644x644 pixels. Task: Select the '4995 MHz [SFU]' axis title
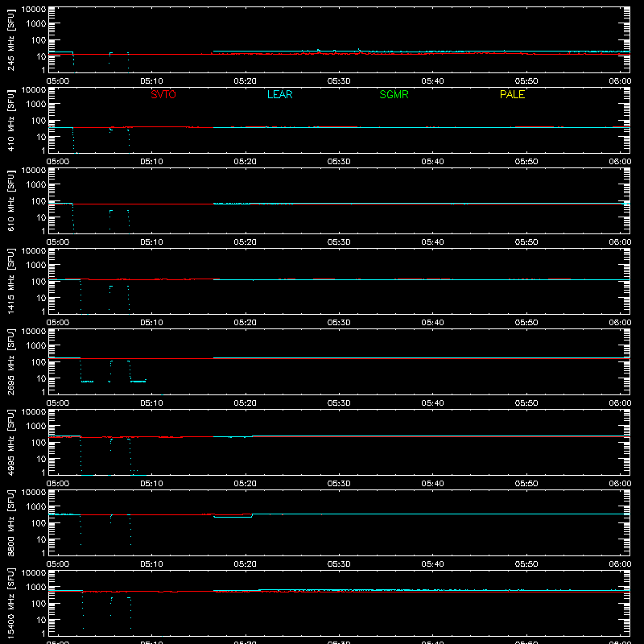point(10,442)
